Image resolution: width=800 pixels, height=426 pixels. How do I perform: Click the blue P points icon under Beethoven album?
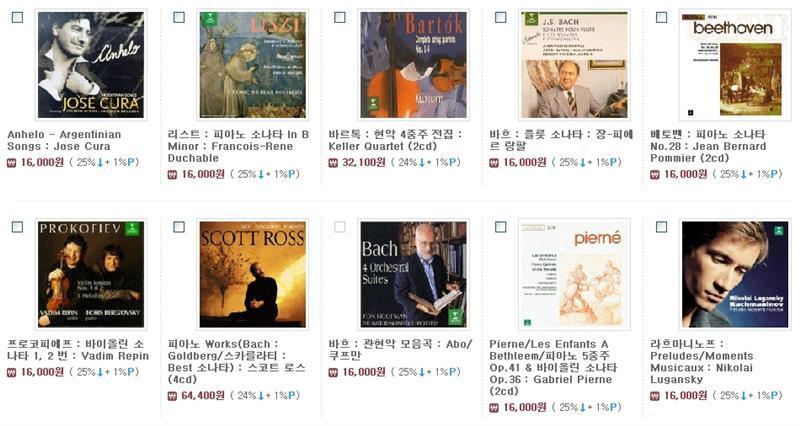[776, 174]
